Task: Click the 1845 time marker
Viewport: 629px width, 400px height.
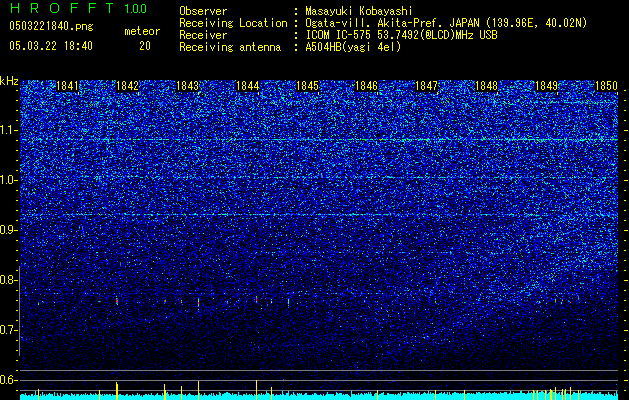Action: 307,86
